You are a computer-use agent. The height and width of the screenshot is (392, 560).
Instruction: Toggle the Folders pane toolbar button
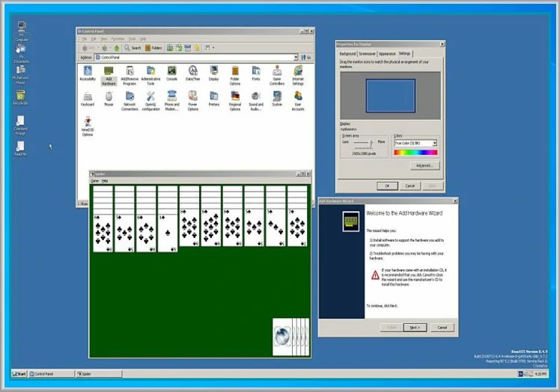point(153,48)
